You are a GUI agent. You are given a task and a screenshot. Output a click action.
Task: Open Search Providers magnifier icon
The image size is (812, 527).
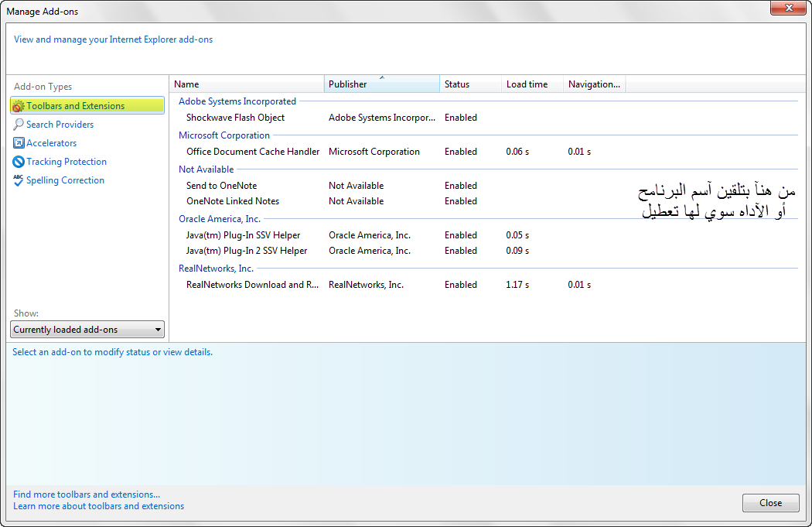(x=18, y=125)
